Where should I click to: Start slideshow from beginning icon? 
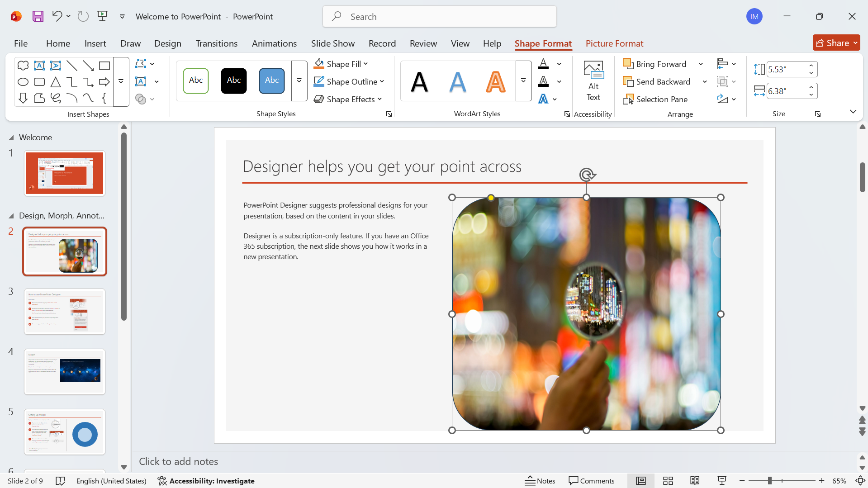(x=103, y=17)
